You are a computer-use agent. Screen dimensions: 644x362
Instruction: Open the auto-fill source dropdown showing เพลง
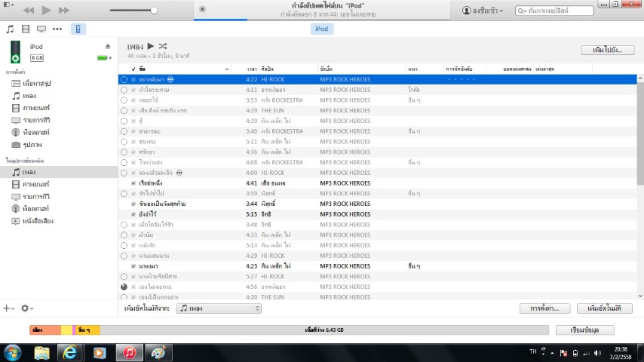point(219,308)
